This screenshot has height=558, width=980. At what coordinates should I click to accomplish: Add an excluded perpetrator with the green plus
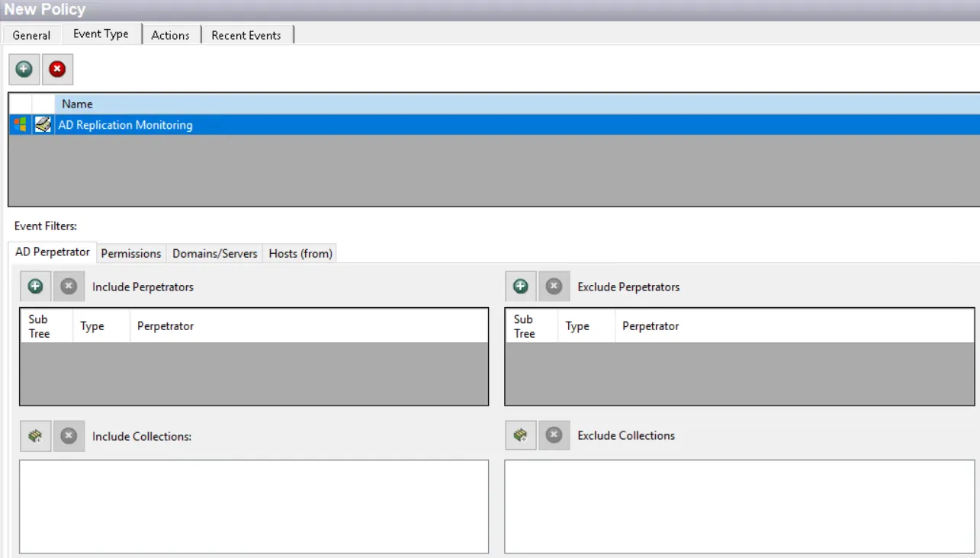click(521, 287)
